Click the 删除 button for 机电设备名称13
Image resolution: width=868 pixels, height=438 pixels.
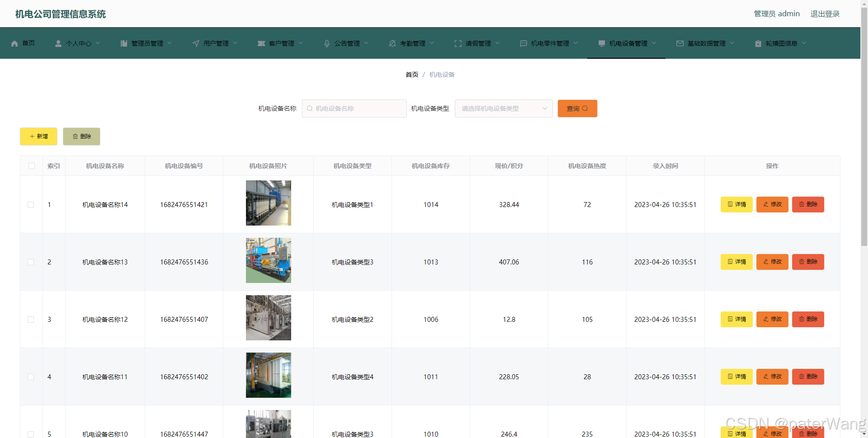pyautogui.click(x=808, y=262)
